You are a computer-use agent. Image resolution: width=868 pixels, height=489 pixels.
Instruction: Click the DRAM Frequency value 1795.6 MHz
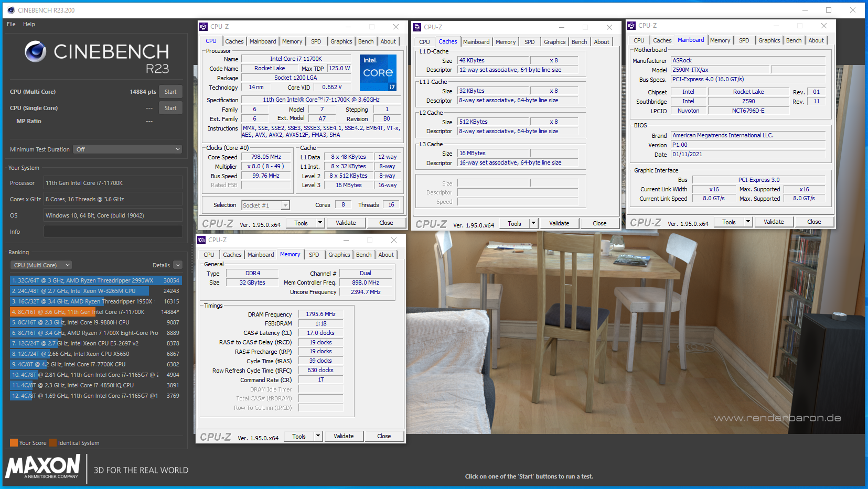coord(321,314)
